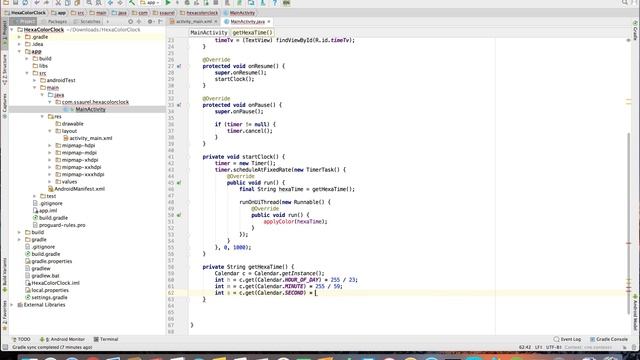Toggle read-only lock icon in status bar
Image resolution: width=640 pixels, height=360 pixels.
point(625,347)
